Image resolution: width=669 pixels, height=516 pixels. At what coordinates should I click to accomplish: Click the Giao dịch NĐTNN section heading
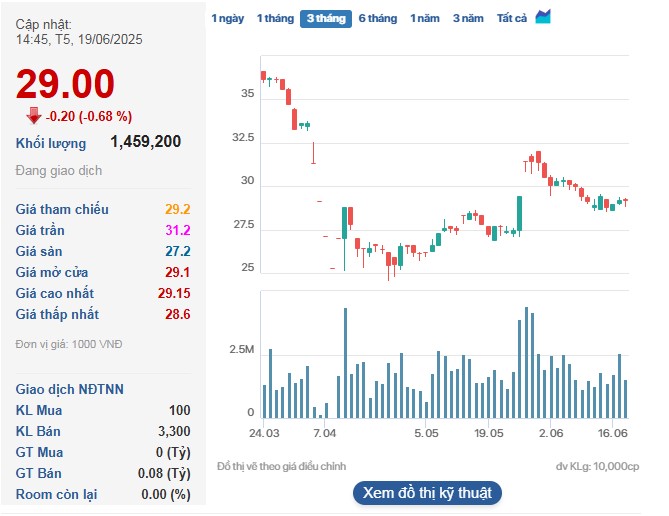click(x=70, y=389)
